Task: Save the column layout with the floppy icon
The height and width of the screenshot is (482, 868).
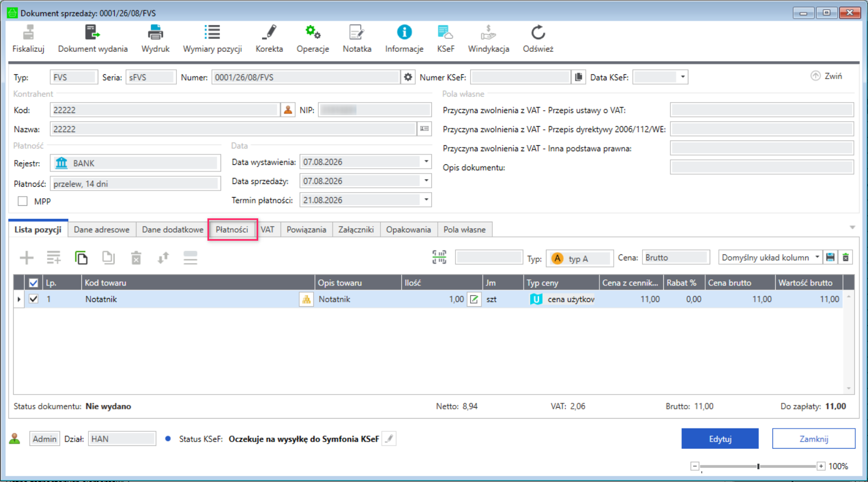Action: pos(830,258)
